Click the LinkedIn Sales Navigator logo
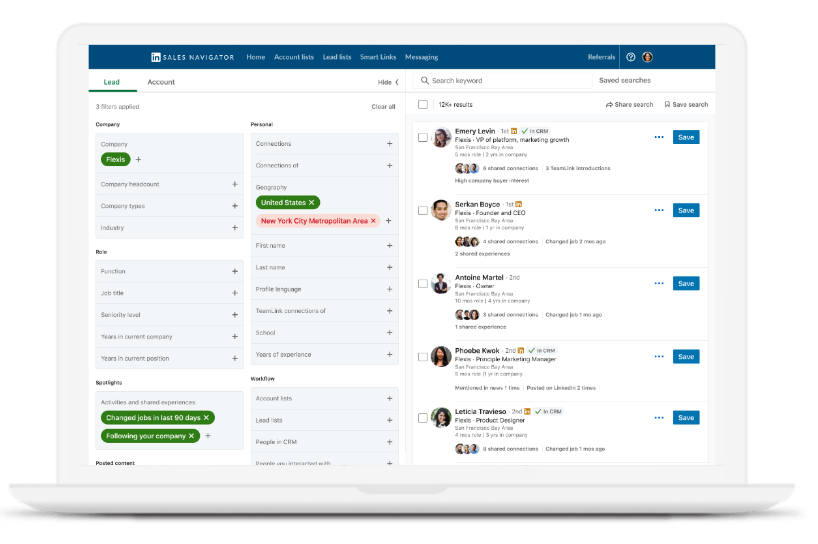 tap(193, 57)
